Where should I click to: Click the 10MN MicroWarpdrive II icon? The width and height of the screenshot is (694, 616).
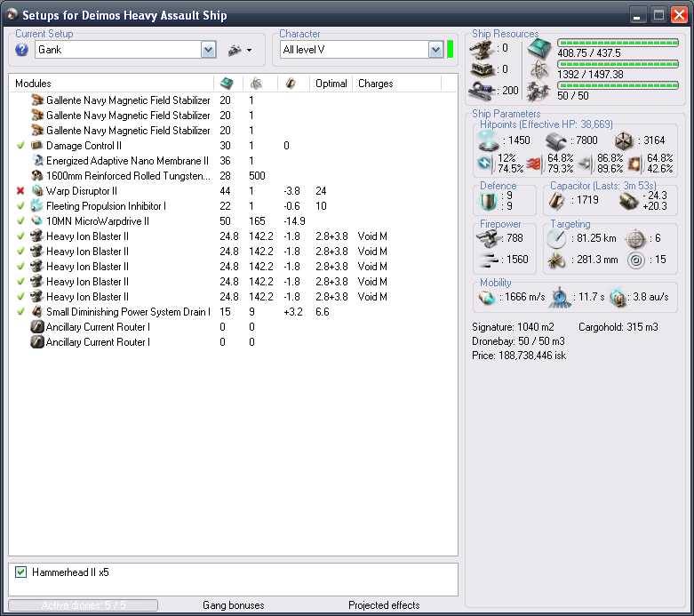(x=37, y=221)
